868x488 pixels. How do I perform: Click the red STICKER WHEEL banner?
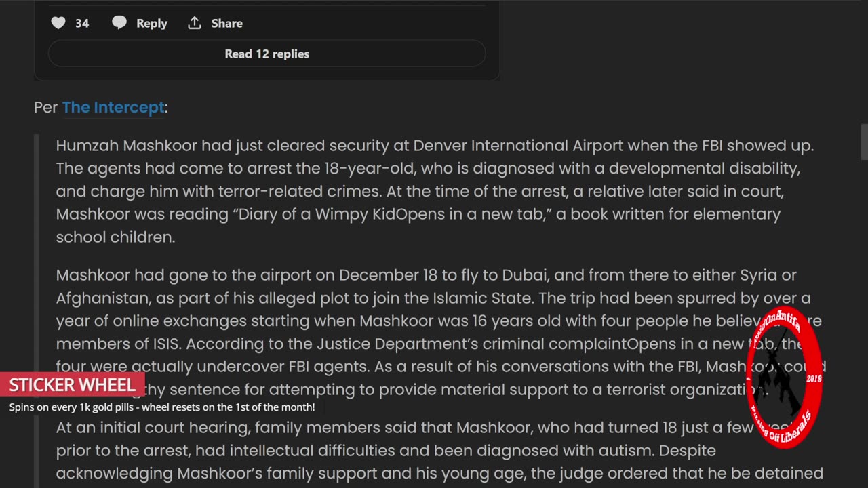pyautogui.click(x=72, y=385)
